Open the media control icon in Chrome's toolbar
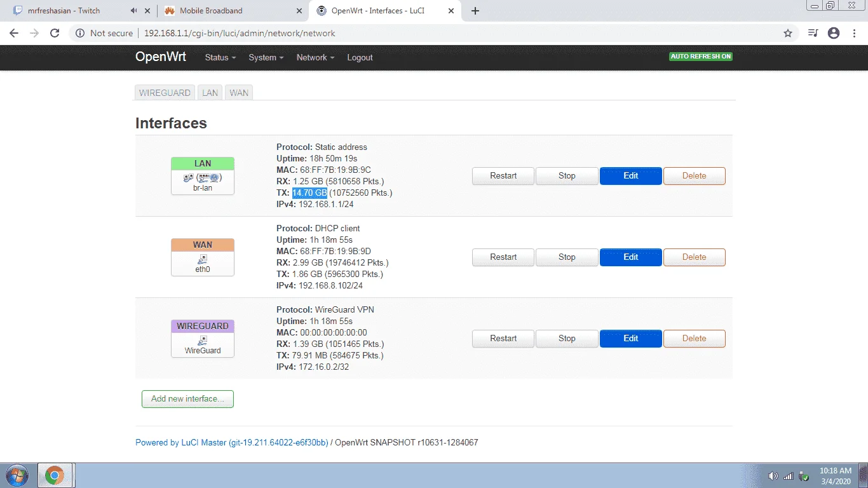The height and width of the screenshot is (488, 868). pyautogui.click(x=813, y=33)
